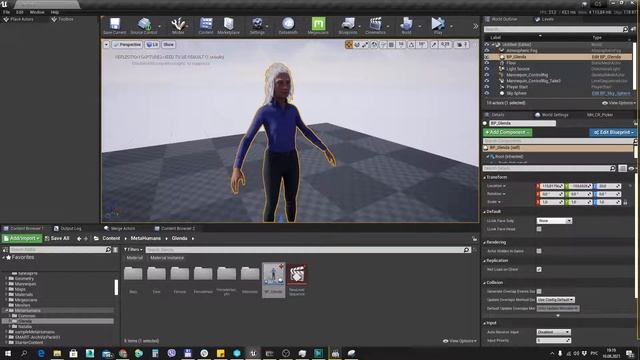This screenshot has width=640, height=360.
Task: Switch to the Content Browser 2 tab
Action: click(x=175, y=228)
